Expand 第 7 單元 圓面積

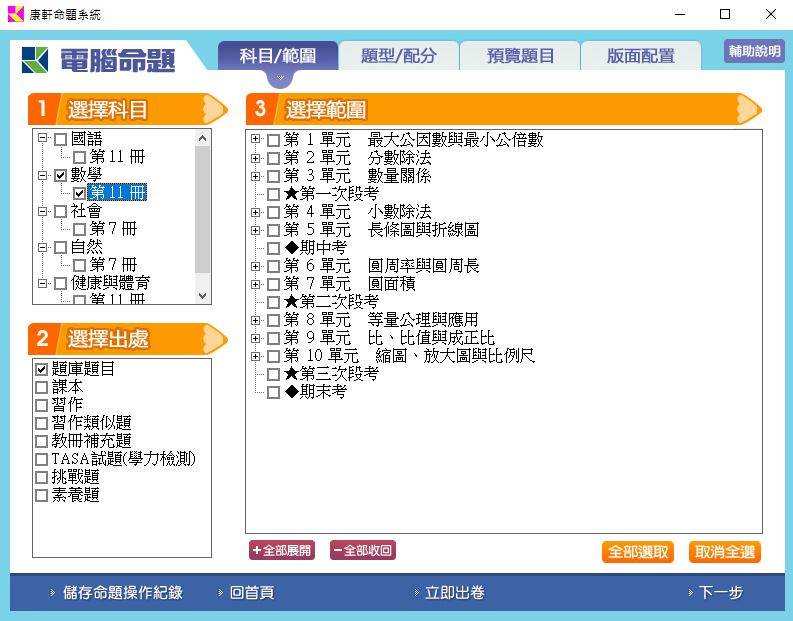click(x=255, y=284)
